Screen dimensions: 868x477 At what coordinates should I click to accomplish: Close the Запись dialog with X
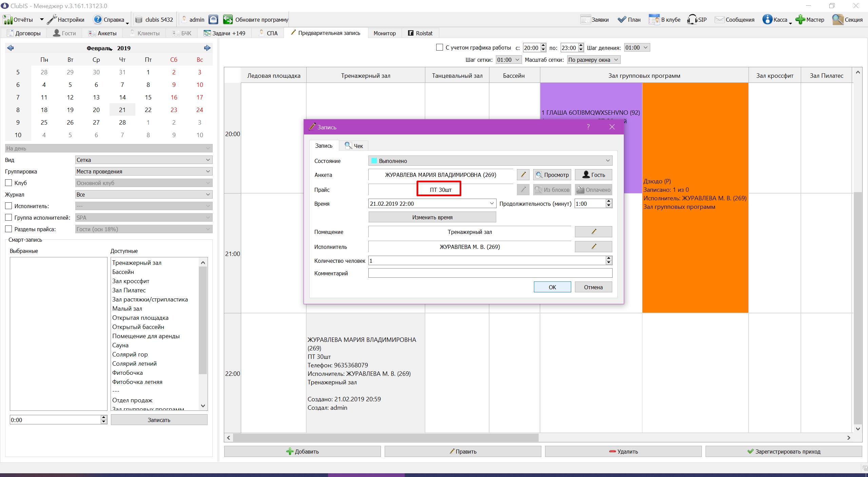click(x=612, y=127)
